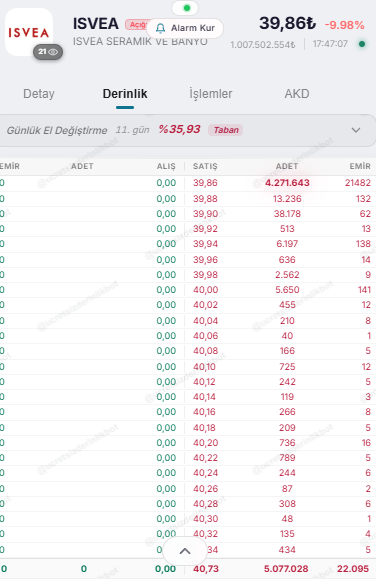Click the 11. gün label
The image size is (376, 579).
tap(133, 130)
